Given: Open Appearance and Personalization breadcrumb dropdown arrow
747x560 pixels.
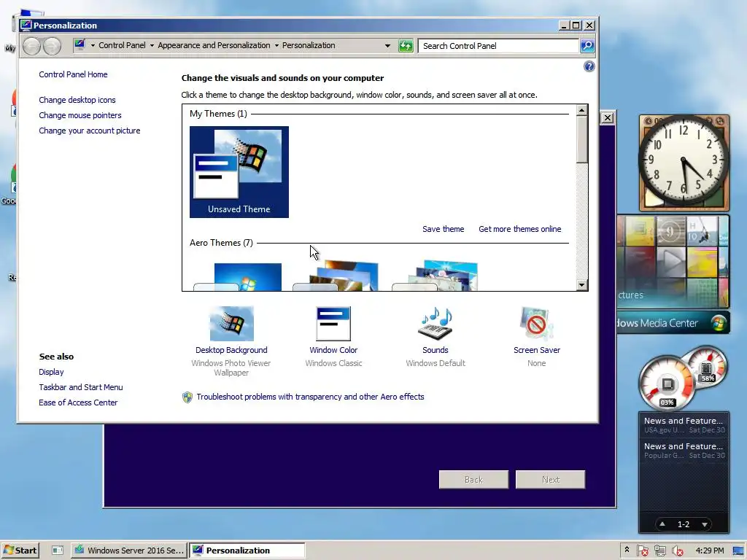Looking at the screenshot, I should click(276, 46).
